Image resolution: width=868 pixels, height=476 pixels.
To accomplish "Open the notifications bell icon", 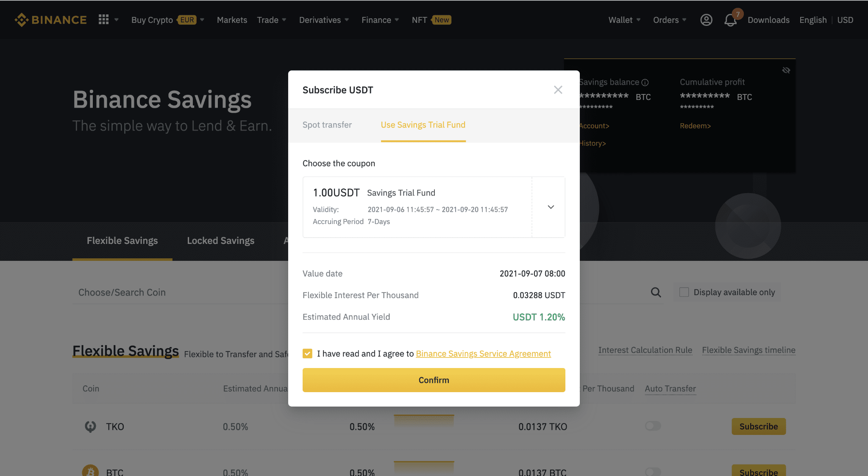I will coord(730,20).
